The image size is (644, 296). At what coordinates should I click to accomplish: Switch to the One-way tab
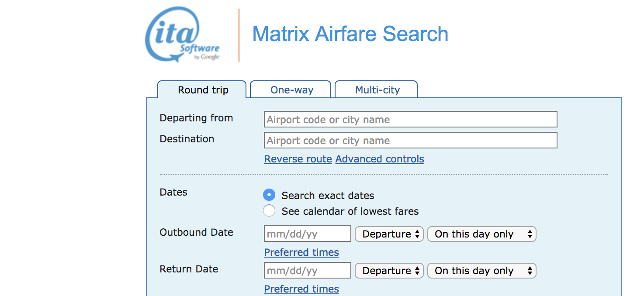tap(292, 90)
